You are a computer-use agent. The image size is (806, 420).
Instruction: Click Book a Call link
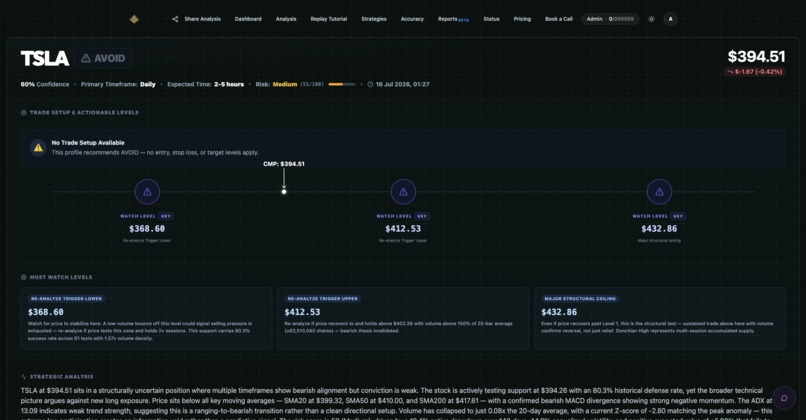559,19
